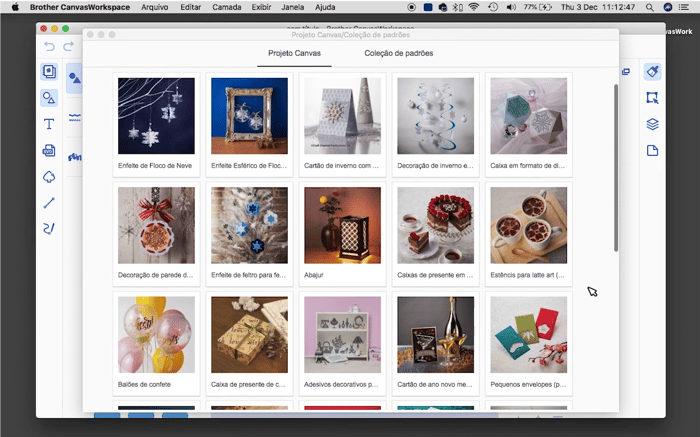This screenshot has width=700, height=437.
Task: Open Balões de confete project
Action: coord(156,344)
